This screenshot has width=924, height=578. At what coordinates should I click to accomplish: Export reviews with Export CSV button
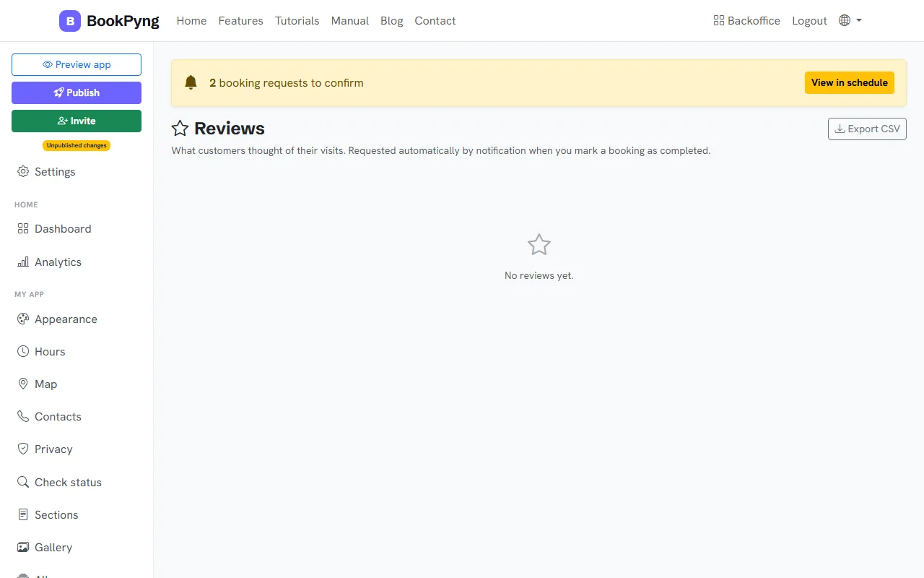click(x=867, y=129)
